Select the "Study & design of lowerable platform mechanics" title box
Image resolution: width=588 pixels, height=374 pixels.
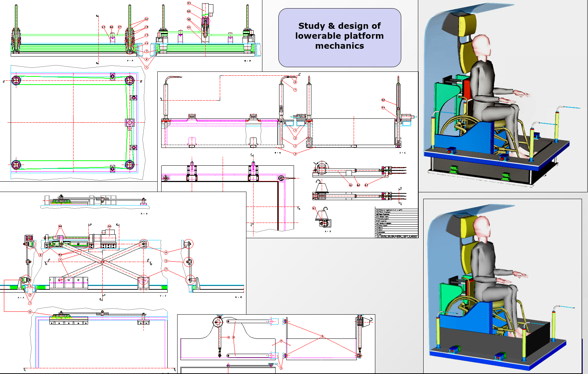(x=340, y=38)
